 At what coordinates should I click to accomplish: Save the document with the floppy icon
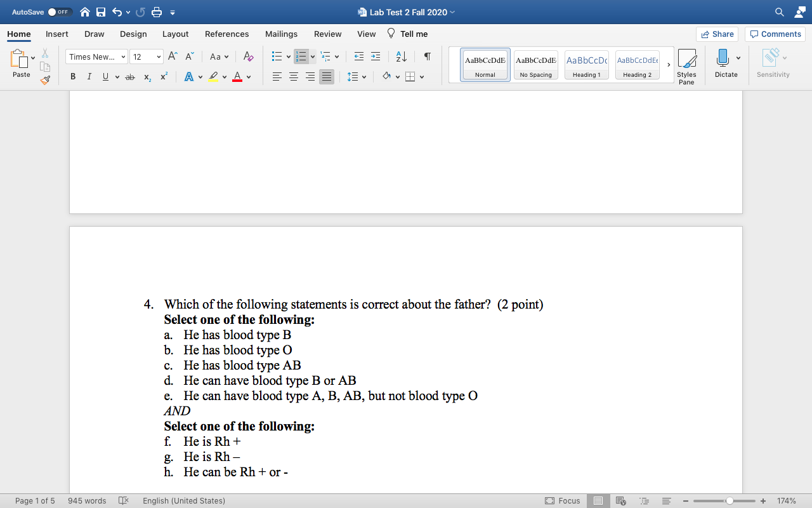(100, 12)
